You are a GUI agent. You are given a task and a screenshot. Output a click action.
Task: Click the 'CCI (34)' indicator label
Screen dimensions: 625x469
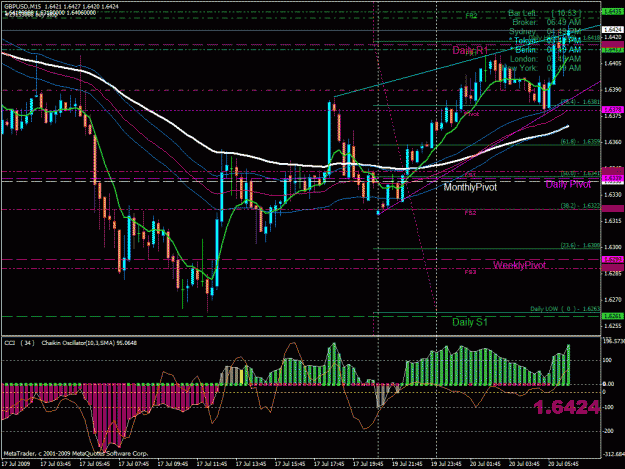coord(19,343)
